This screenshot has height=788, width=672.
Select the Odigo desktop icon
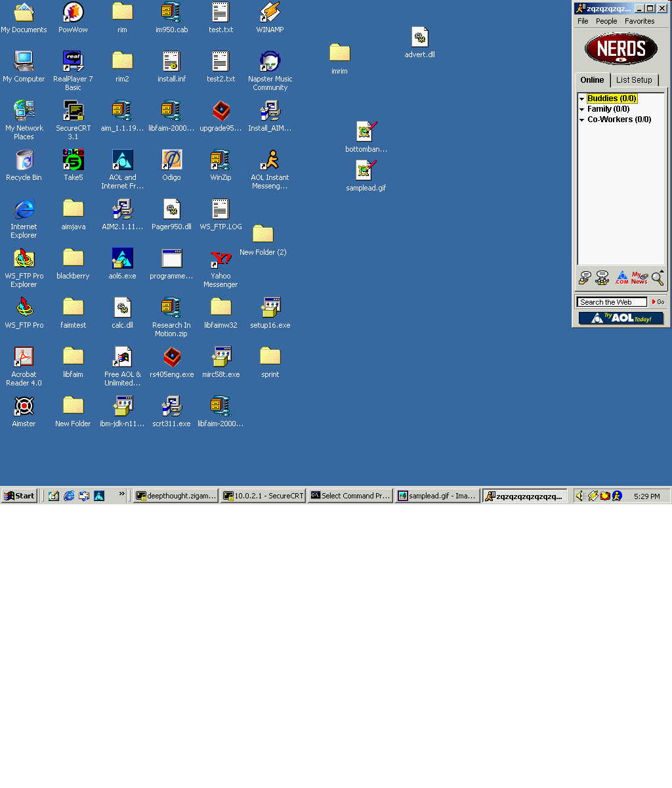tap(171, 165)
